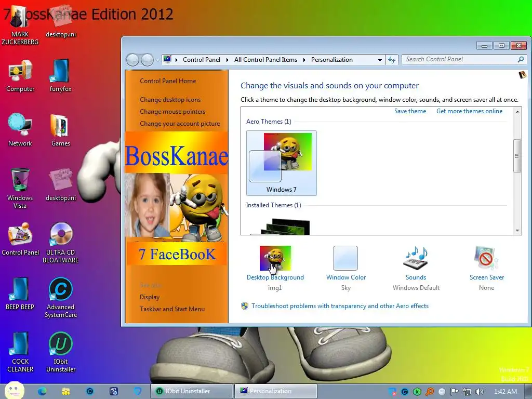Open the recent pages dropdown by nav buttons
The width and height of the screenshot is (532, 399).
[x=157, y=60]
